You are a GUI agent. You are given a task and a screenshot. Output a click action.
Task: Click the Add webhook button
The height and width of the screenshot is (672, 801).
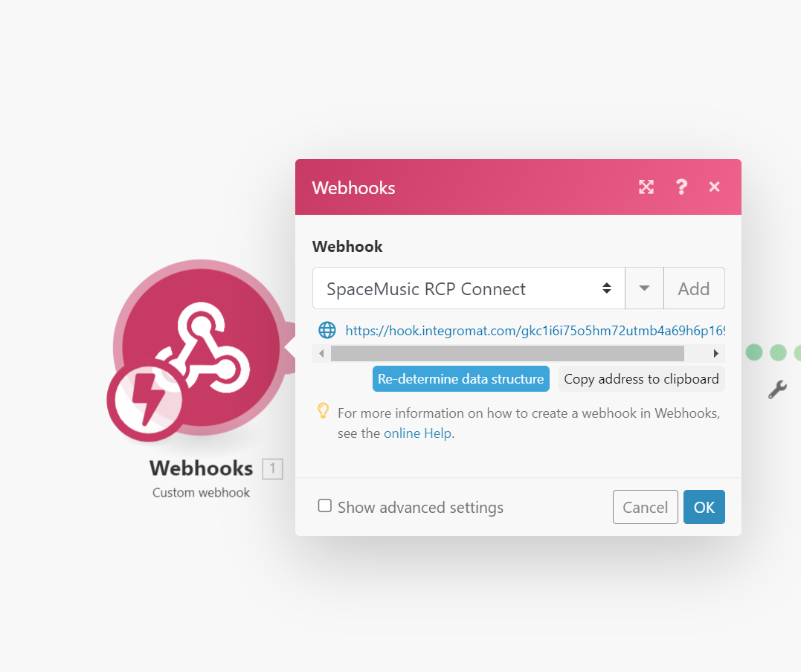click(x=694, y=288)
